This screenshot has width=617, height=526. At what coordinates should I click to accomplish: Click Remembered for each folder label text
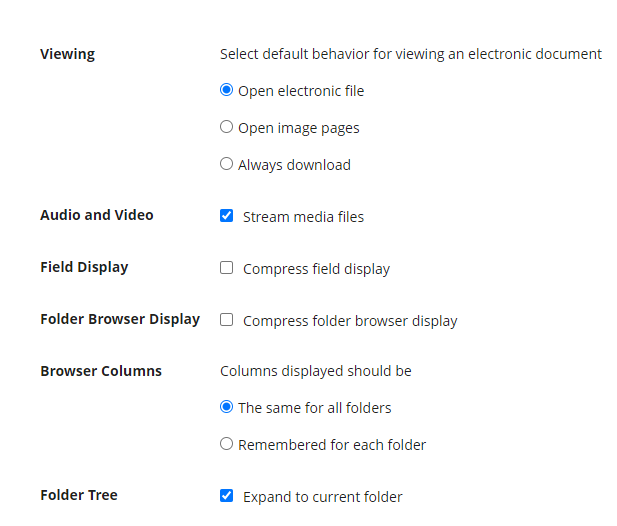[x=332, y=445]
